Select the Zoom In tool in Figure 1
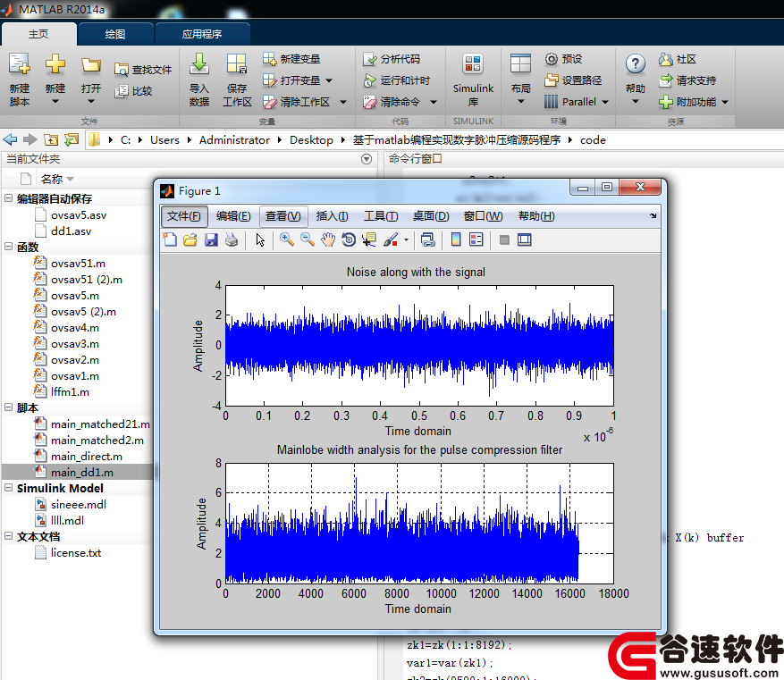This screenshot has height=680, width=784. click(x=286, y=239)
